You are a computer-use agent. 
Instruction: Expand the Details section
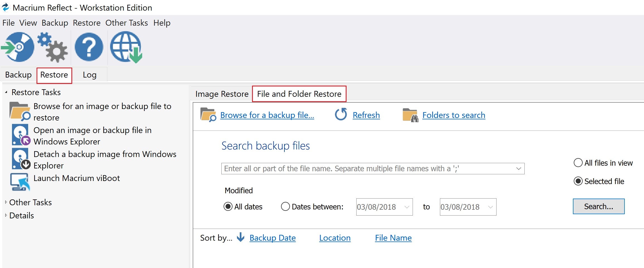6,215
